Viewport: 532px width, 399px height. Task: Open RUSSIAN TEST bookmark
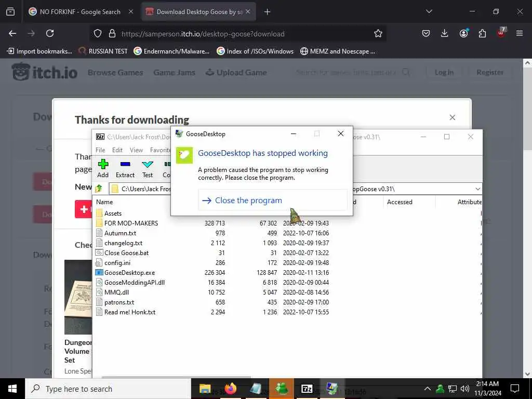pos(103,51)
